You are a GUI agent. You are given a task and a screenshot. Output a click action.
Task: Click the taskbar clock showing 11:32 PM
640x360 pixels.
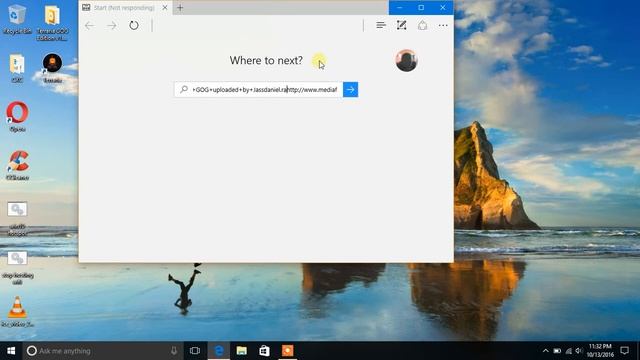tap(600, 351)
